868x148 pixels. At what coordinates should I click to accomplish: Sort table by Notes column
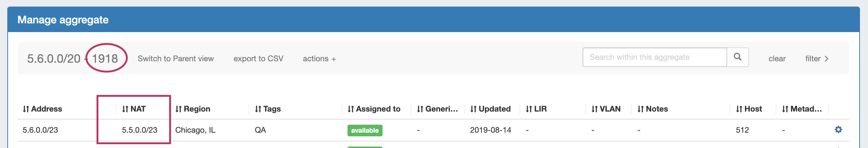pyautogui.click(x=653, y=109)
